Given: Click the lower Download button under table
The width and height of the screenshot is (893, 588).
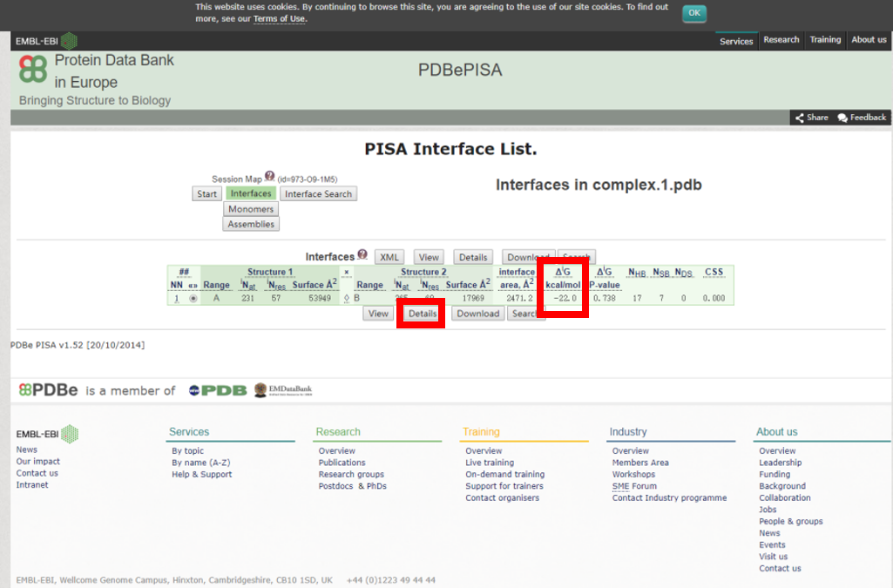Looking at the screenshot, I should (477, 314).
